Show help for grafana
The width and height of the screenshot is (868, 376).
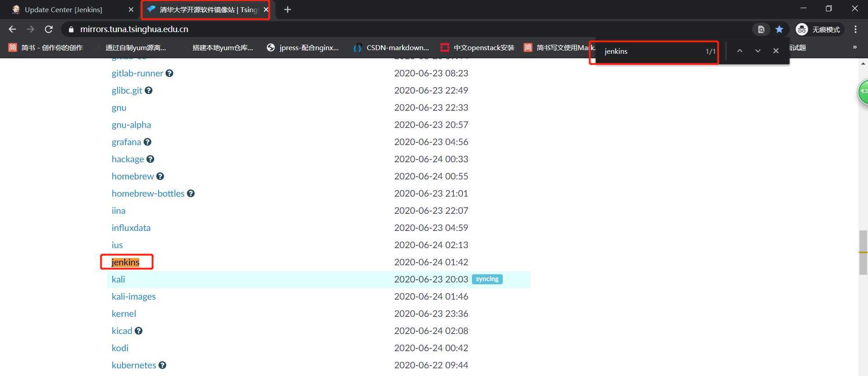coord(147,142)
